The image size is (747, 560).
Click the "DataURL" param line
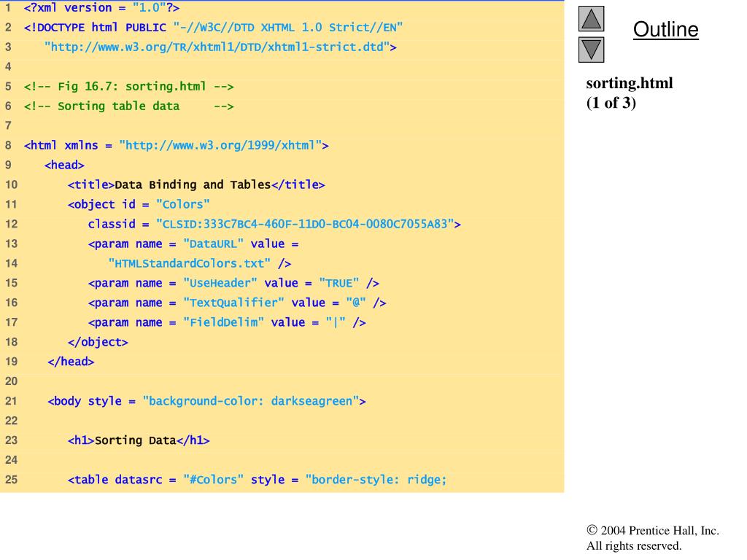click(193, 244)
